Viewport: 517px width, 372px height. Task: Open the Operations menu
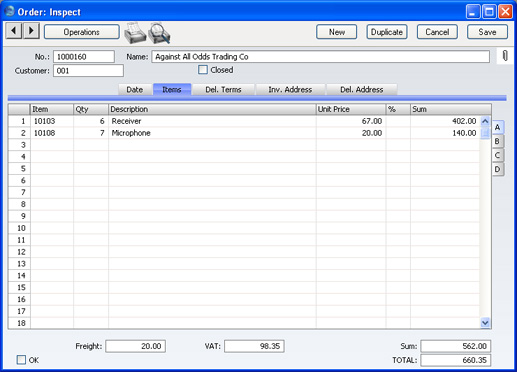[82, 32]
